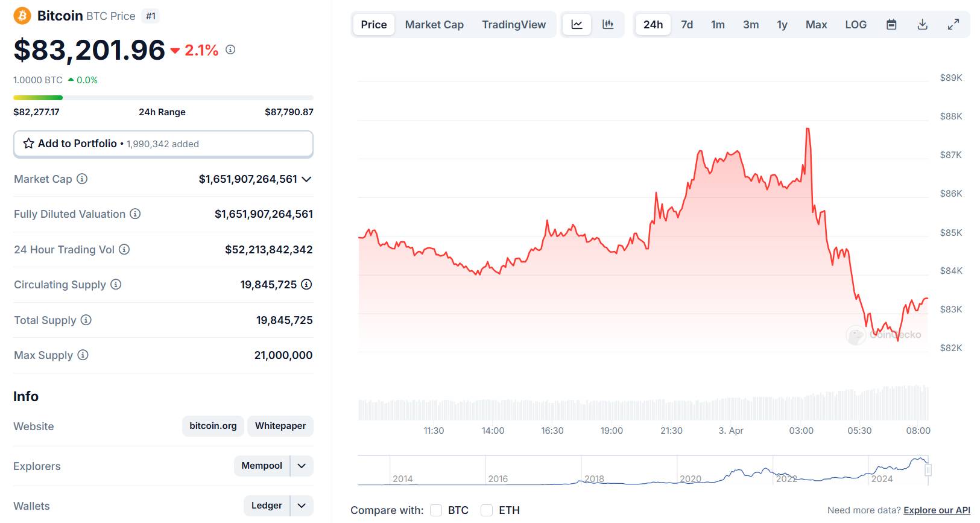Click the #1 rank badge
The image size is (980, 523).
coord(151,16)
